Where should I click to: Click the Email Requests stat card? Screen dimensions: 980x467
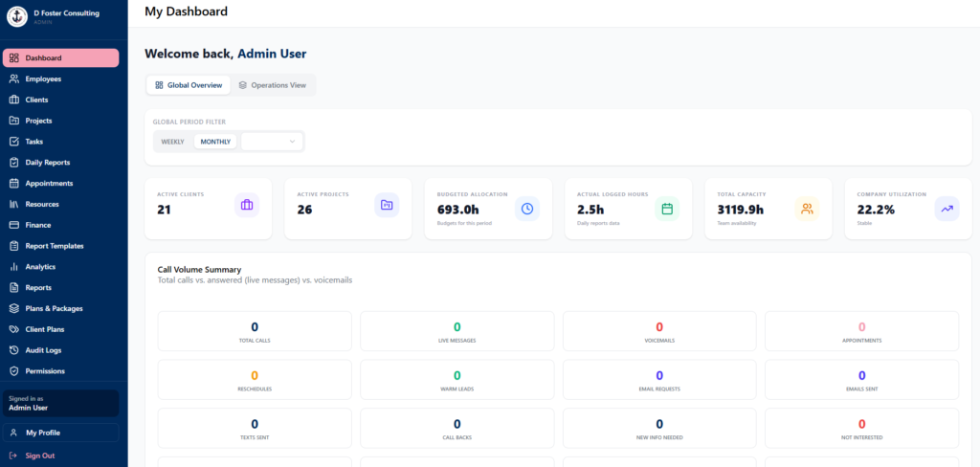coord(659,380)
